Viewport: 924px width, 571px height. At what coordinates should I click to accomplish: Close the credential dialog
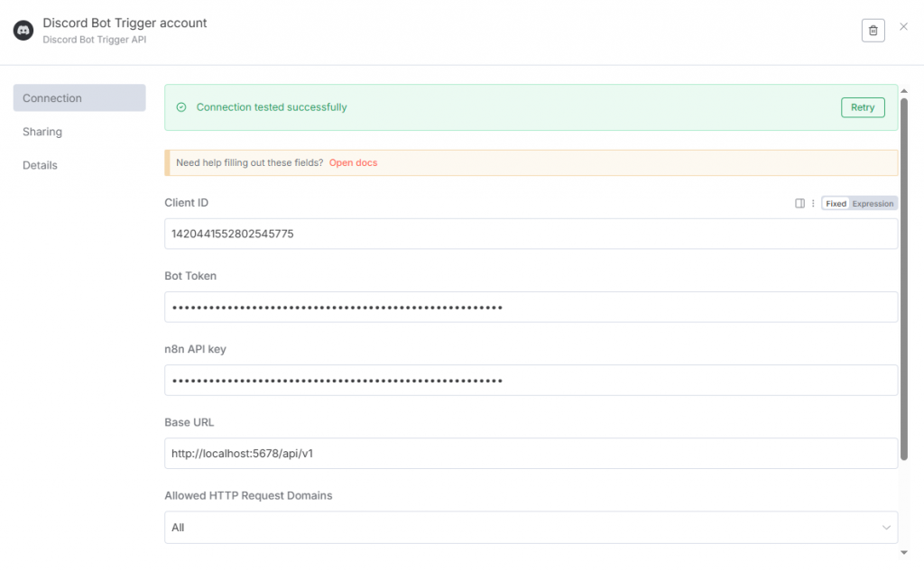[x=903, y=26]
